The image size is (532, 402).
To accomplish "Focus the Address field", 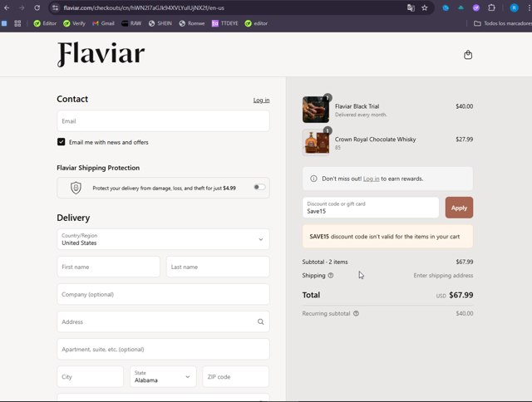I will [163, 321].
